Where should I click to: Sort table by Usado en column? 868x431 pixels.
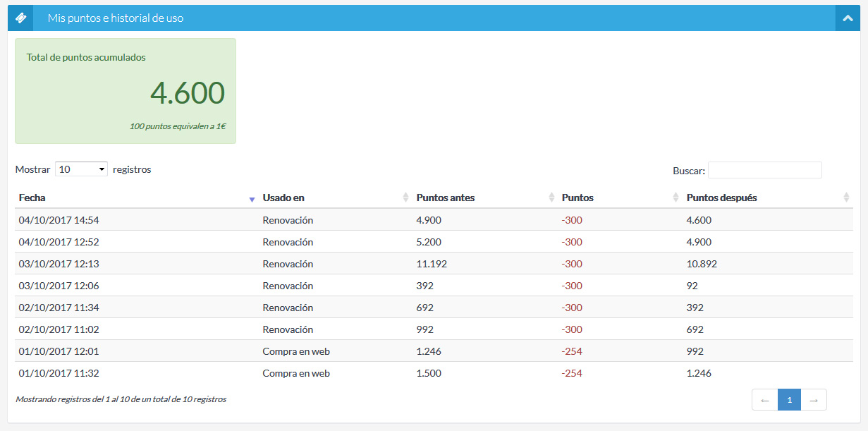click(283, 198)
